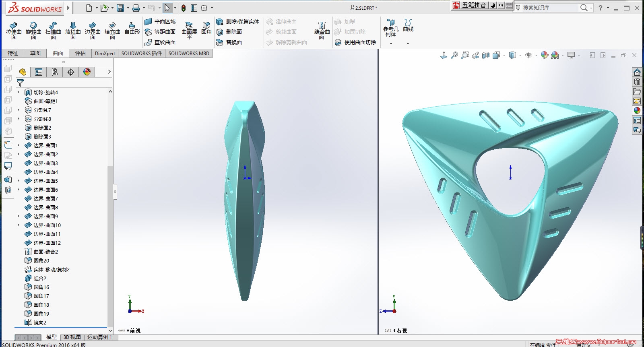Click the Rebuild traffic light icon
The height and width of the screenshot is (347, 644).
(x=184, y=8)
